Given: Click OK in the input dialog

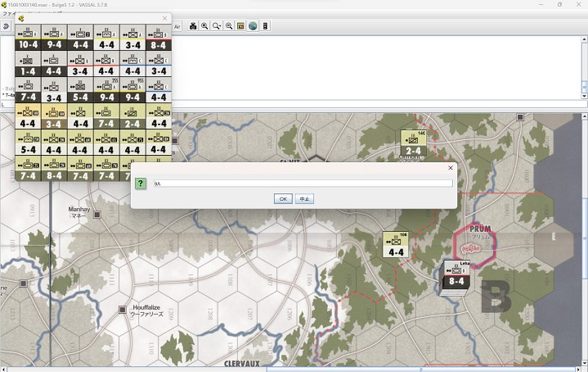Looking at the screenshot, I should (283, 199).
